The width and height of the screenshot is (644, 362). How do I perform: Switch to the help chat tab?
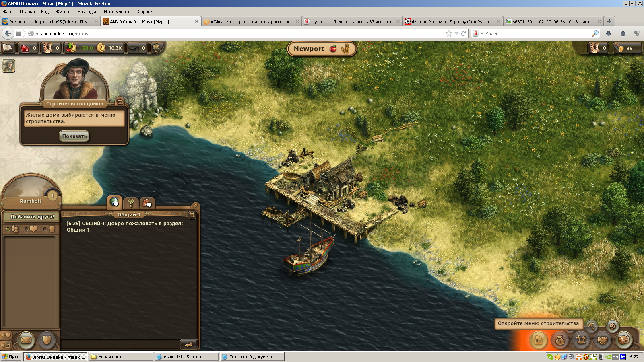click(131, 203)
